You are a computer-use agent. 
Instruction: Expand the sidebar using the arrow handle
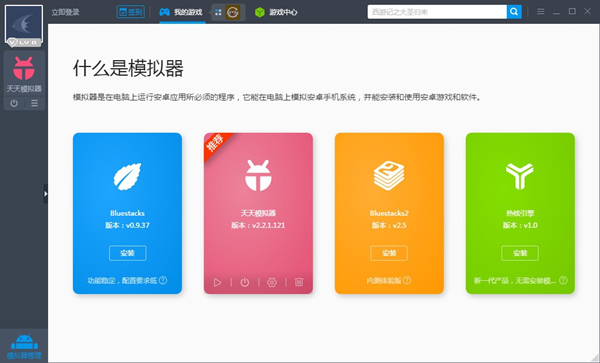point(46,194)
